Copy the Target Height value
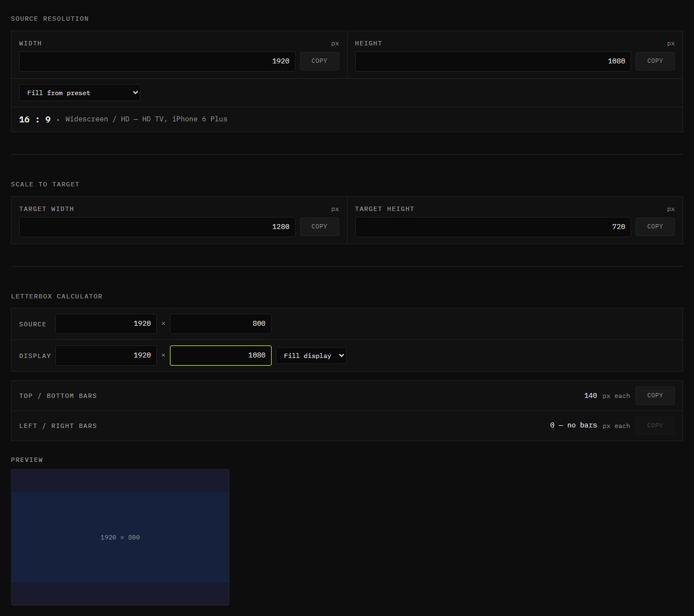Viewport: 694px width, 616px height. point(655,227)
